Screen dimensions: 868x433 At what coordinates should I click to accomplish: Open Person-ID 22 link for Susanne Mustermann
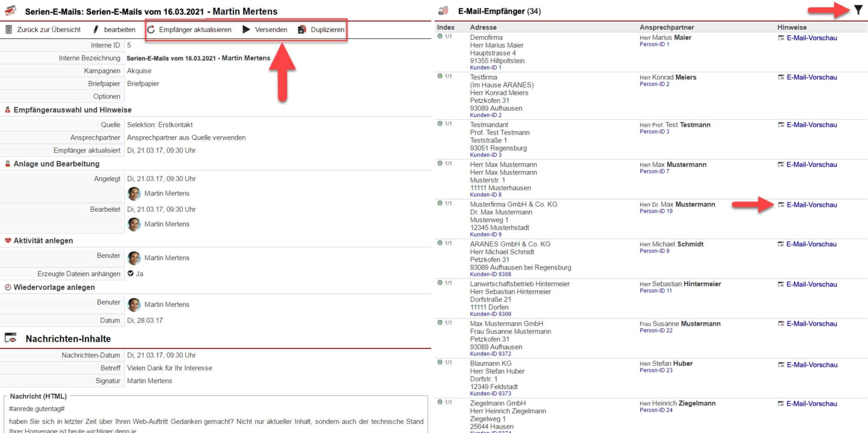656,330
